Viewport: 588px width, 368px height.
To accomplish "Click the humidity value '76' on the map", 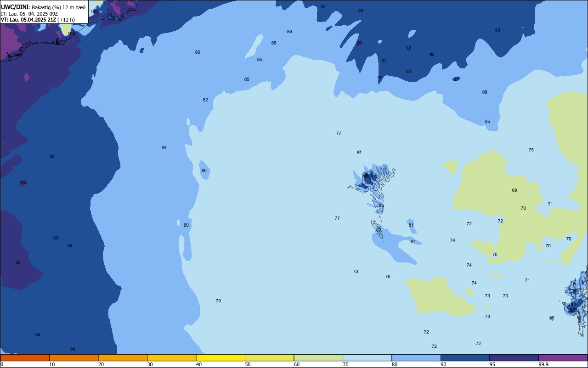I will click(x=388, y=277).
